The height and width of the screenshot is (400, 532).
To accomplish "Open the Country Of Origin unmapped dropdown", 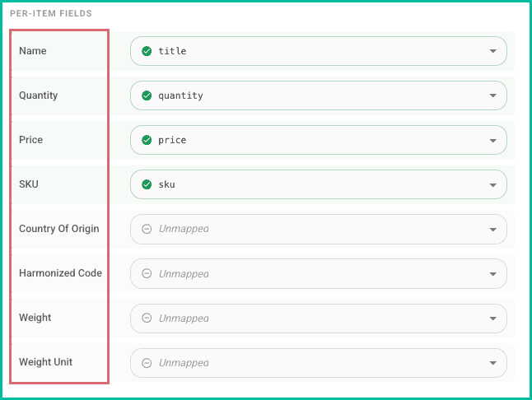I will 318,229.
